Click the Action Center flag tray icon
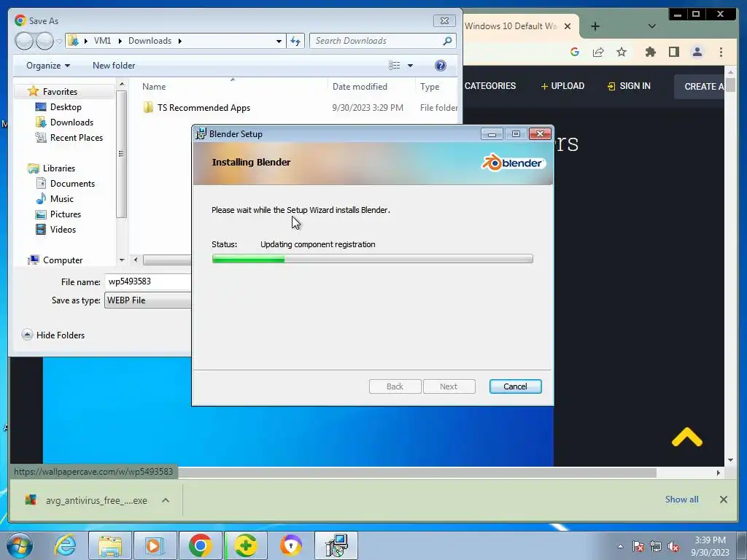This screenshot has width=747, height=560. point(638,546)
